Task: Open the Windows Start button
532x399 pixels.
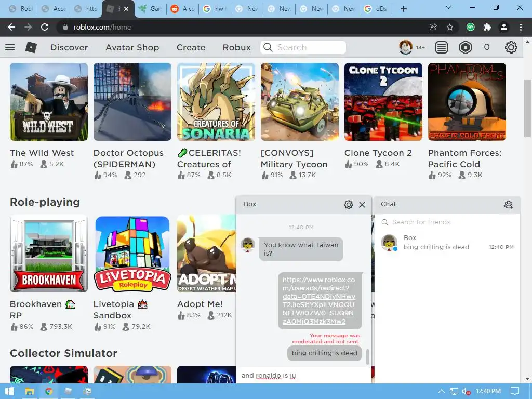Action: click(x=9, y=392)
